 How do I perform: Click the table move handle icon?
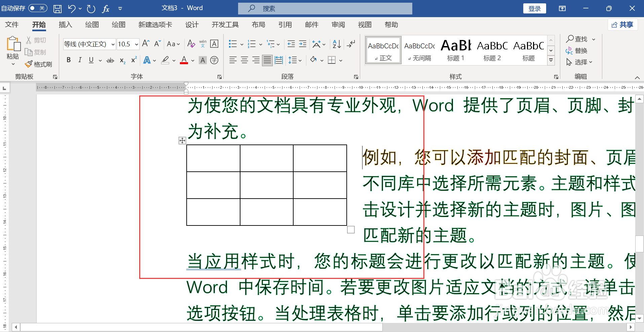point(182,140)
